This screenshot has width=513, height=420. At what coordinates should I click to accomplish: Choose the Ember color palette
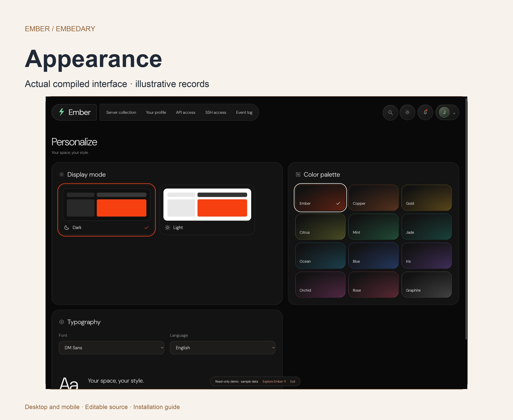[320, 198]
